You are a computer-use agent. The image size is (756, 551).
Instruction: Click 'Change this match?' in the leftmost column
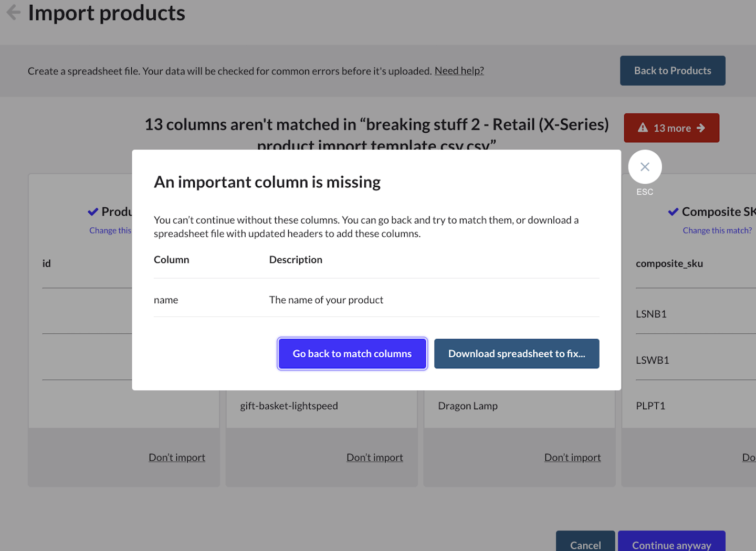[110, 230]
